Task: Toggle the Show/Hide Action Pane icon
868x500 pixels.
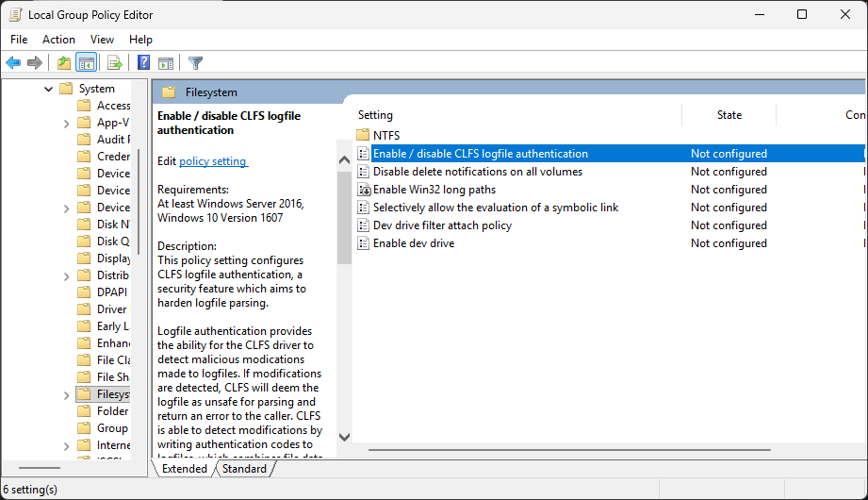Action: pos(166,63)
